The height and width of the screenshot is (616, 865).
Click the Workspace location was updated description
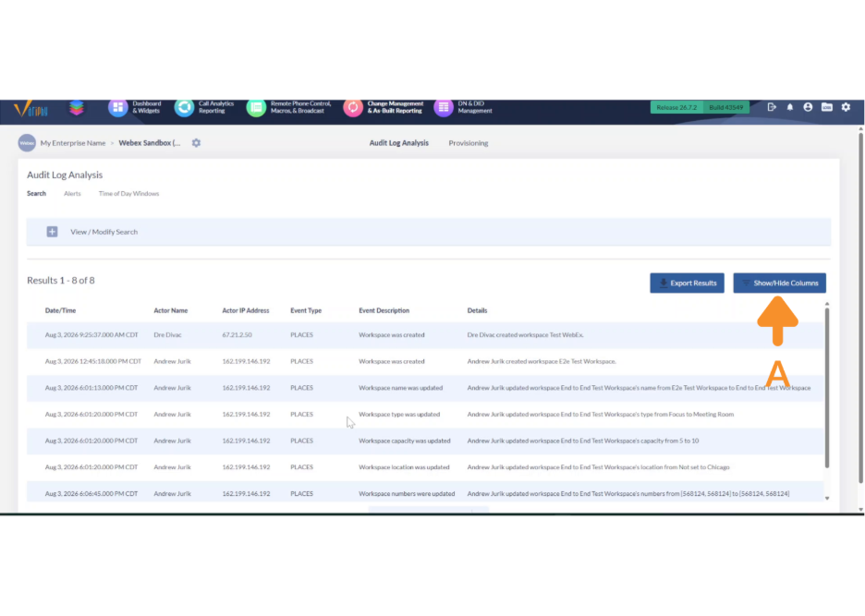point(404,467)
